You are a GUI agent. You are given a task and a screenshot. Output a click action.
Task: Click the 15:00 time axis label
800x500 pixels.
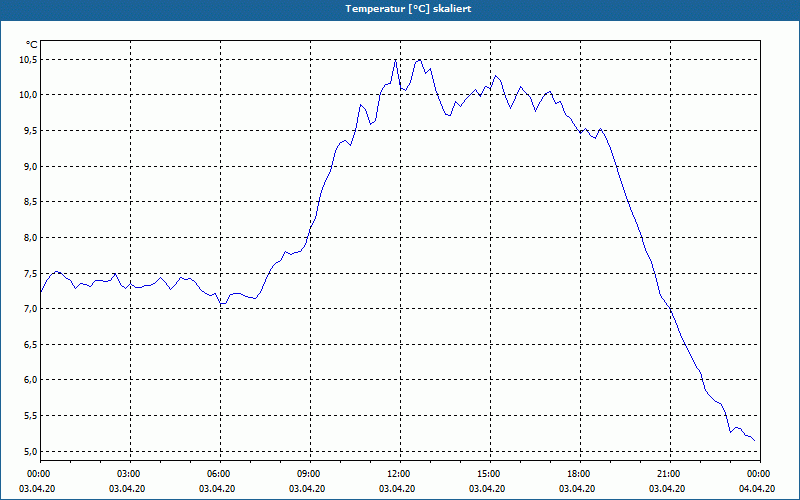click(x=490, y=474)
